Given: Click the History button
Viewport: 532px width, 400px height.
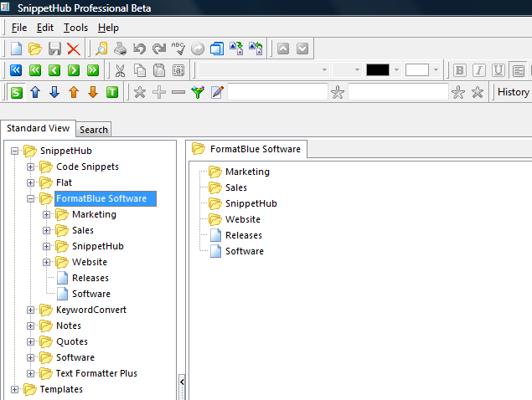Looking at the screenshot, I should (x=514, y=92).
